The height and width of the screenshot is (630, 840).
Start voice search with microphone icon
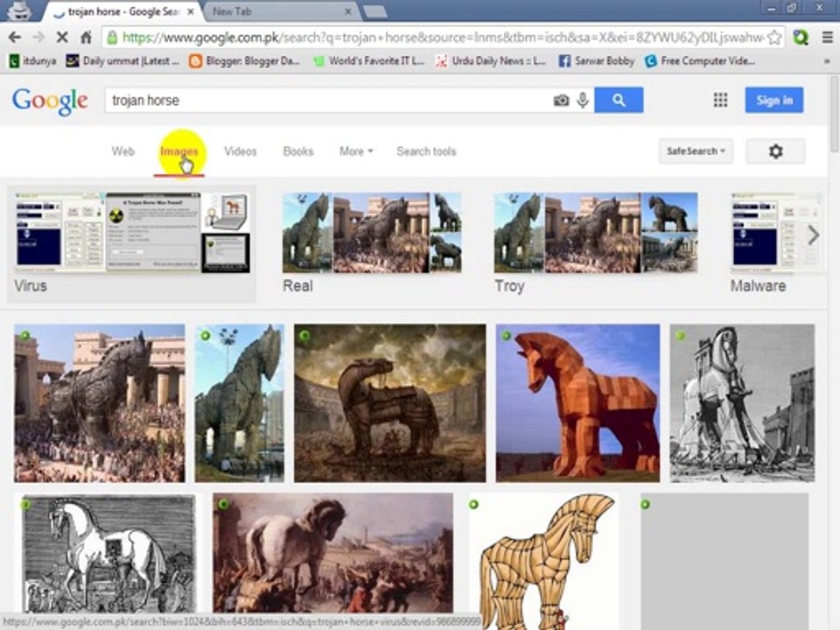point(583,100)
